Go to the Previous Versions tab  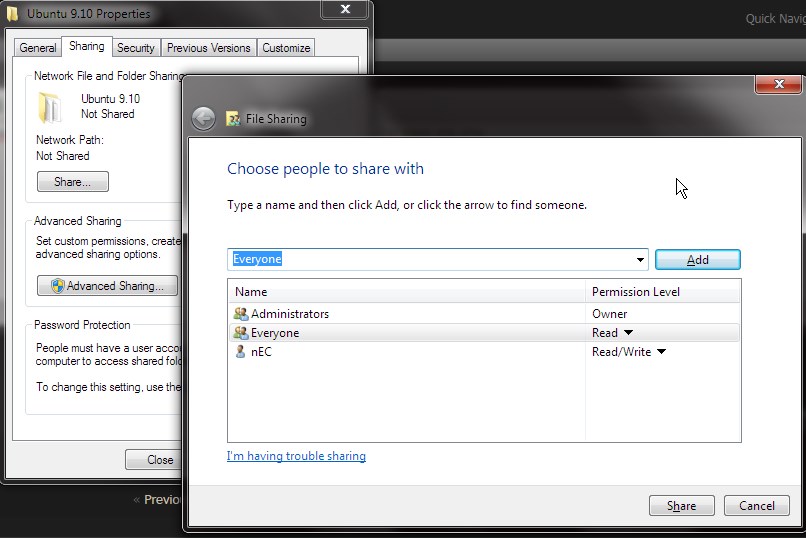click(208, 48)
